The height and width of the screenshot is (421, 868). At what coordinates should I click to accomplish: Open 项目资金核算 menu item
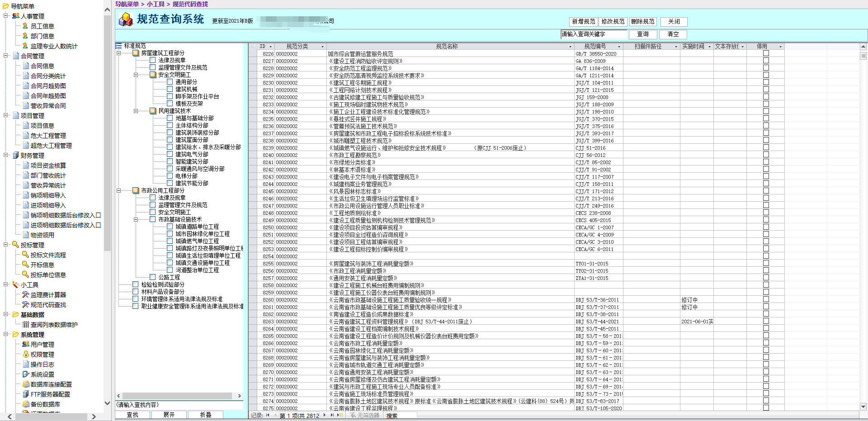point(48,166)
